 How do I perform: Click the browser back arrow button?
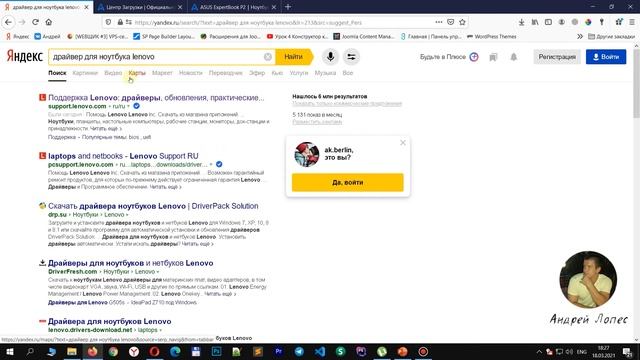[x=8, y=22]
